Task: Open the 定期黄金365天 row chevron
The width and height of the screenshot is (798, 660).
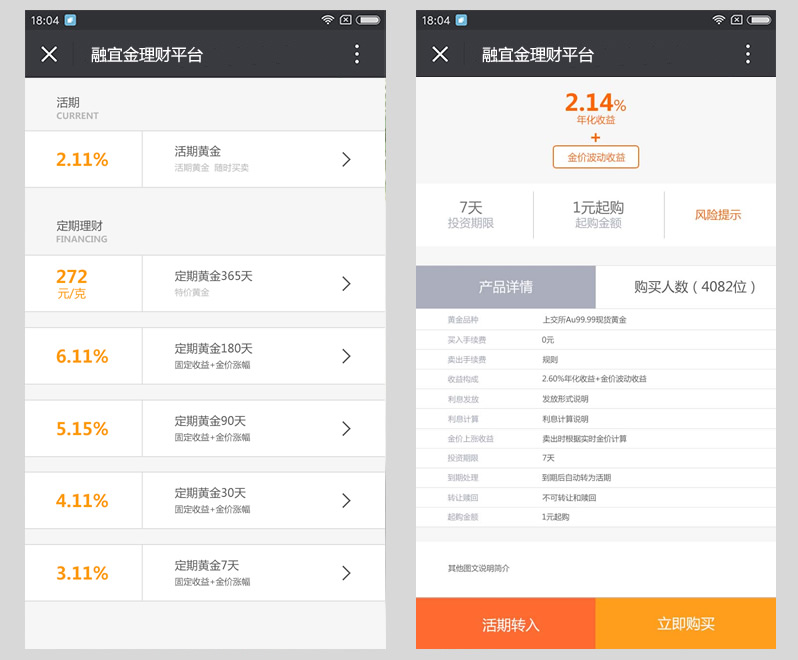Action: point(346,283)
